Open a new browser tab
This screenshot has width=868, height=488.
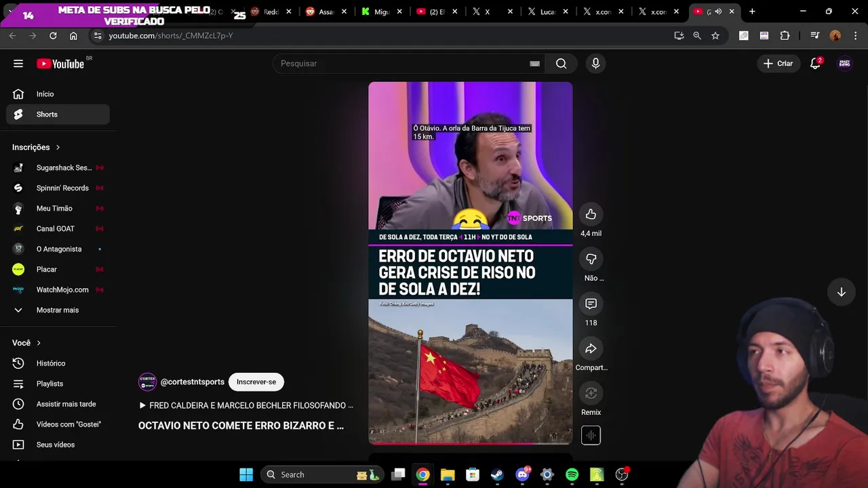[752, 12]
